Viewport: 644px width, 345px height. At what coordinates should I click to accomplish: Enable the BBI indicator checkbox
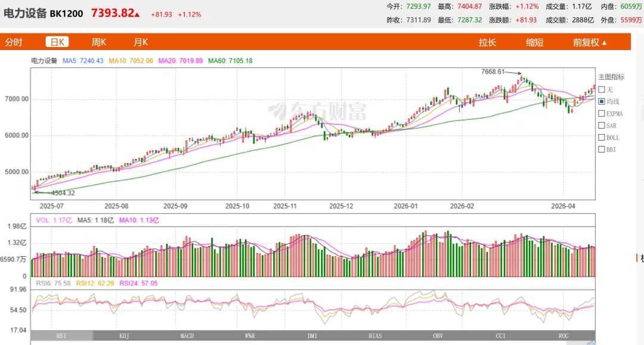point(602,150)
